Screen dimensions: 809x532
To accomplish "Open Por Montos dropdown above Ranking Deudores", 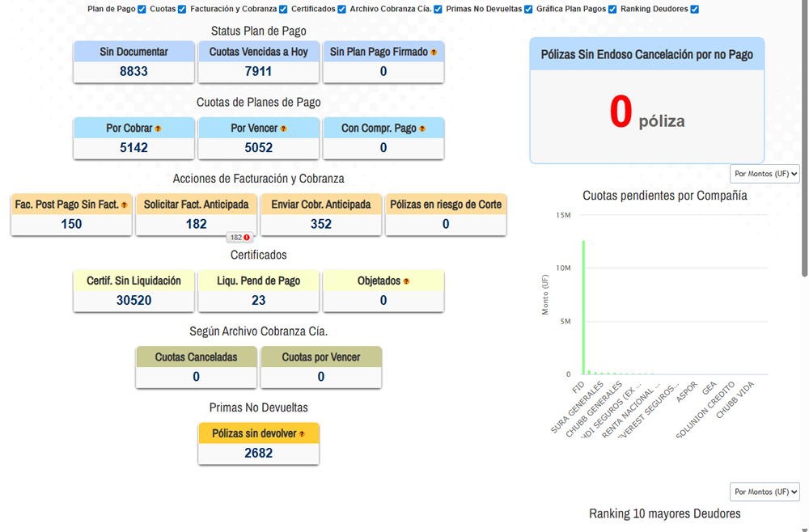I will 765,492.
